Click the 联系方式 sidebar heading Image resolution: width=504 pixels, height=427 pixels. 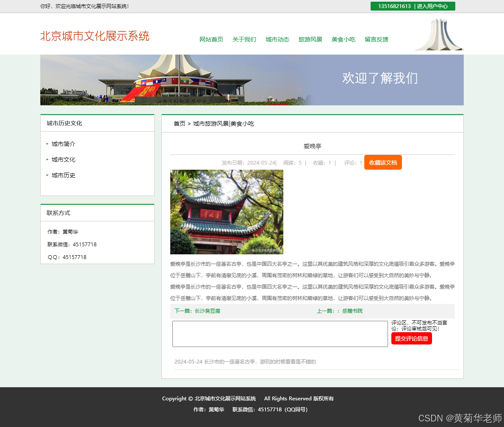[58, 213]
